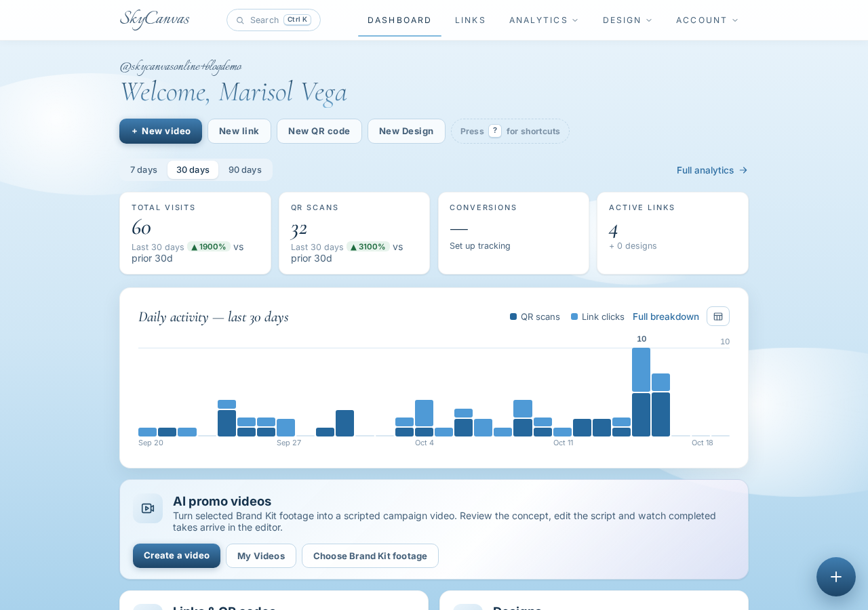Viewport: 868px width, 610px height.
Task: Click the Set up tracking link
Action: [x=480, y=246]
